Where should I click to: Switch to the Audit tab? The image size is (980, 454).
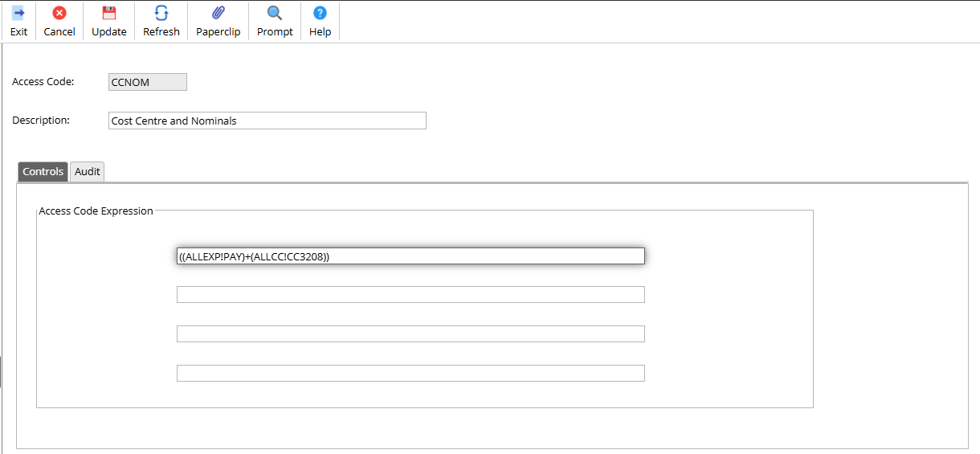coord(88,171)
